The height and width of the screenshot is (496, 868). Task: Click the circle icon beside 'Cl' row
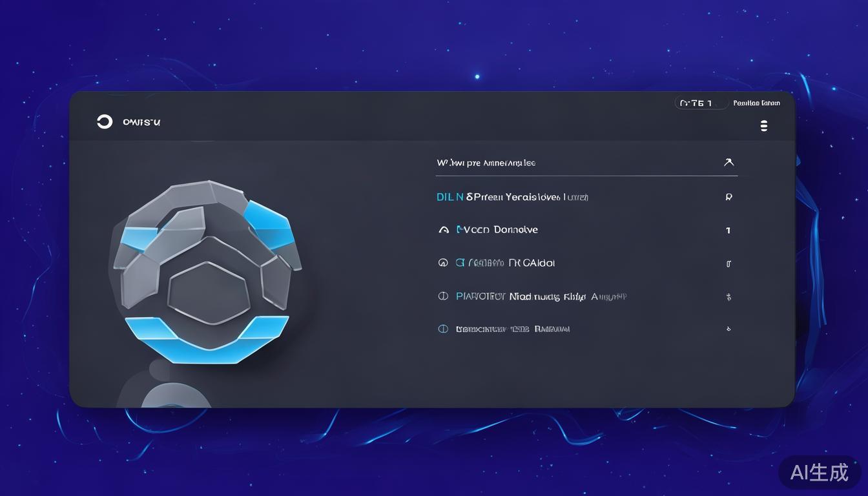pyautogui.click(x=443, y=263)
